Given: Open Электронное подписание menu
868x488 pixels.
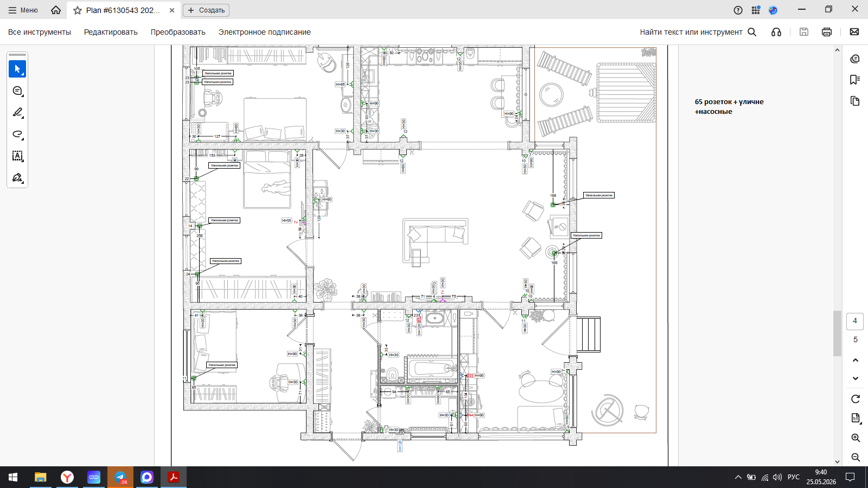Looking at the screenshot, I should (x=265, y=32).
